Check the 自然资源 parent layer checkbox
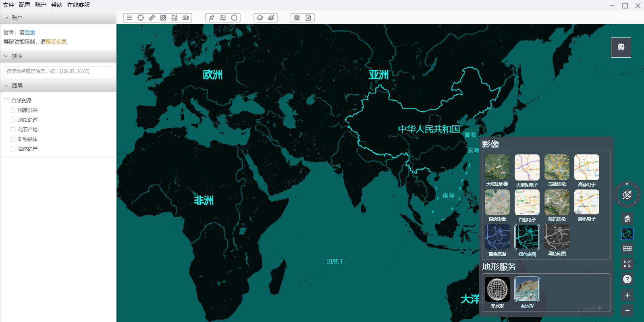The height and width of the screenshot is (322, 644). pyautogui.click(x=6, y=101)
